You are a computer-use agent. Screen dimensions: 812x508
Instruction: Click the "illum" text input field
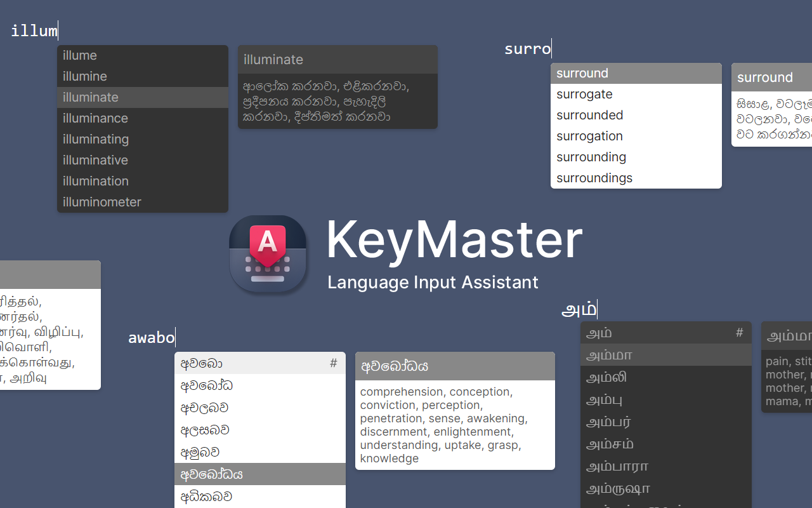pos(33,30)
